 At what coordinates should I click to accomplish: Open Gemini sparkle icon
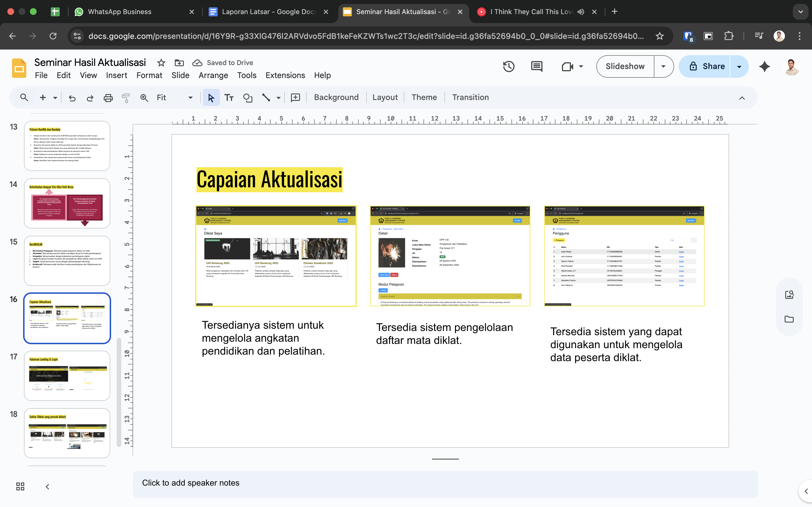coord(764,66)
